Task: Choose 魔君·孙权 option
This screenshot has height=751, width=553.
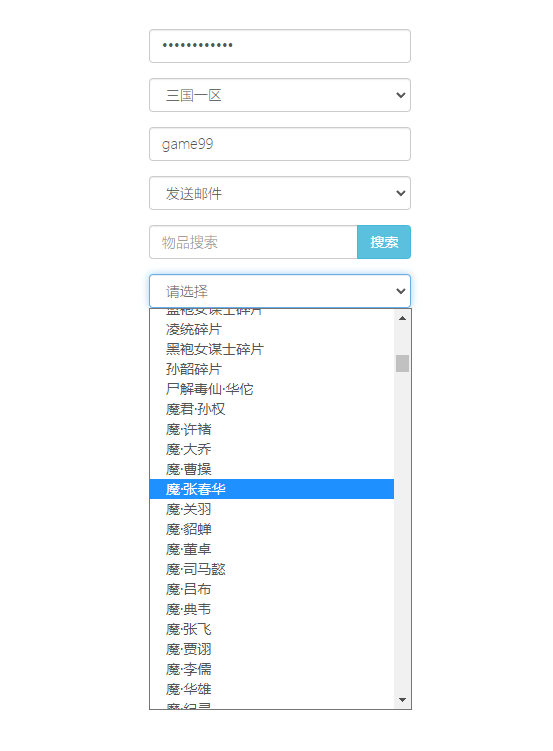Action: click(x=271, y=409)
